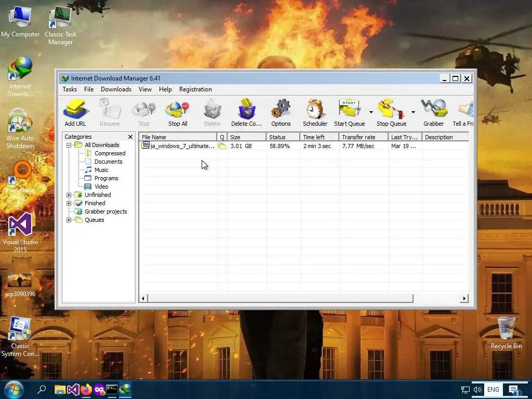Select the Programs category
The height and width of the screenshot is (399, 532).
tap(106, 179)
